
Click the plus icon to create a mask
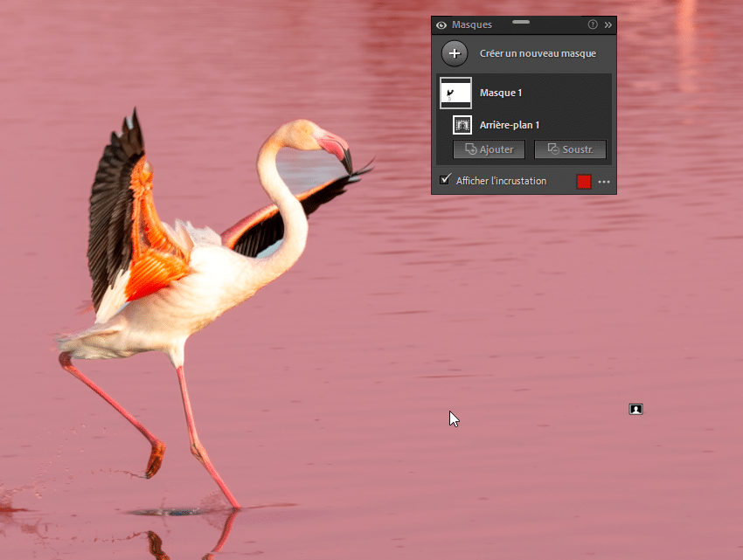coord(455,53)
